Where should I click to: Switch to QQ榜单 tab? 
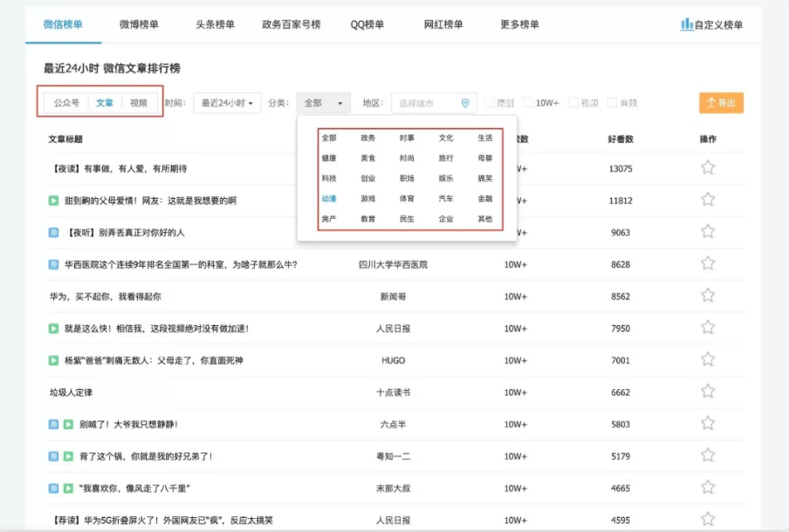coord(367,24)
